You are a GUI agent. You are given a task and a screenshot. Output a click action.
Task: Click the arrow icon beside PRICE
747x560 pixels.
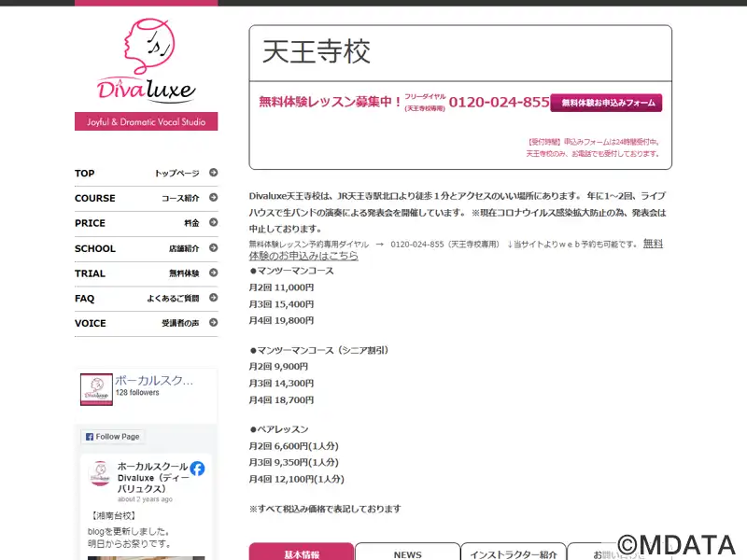point(214,222)
